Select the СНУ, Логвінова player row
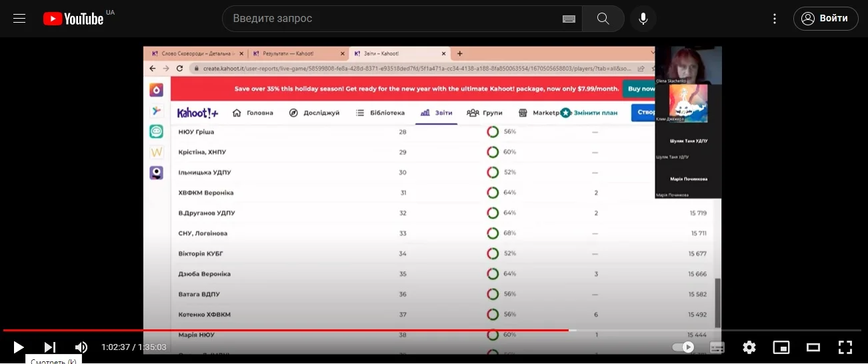Viewport: 868px width, 364px height. tap(443, 233)
